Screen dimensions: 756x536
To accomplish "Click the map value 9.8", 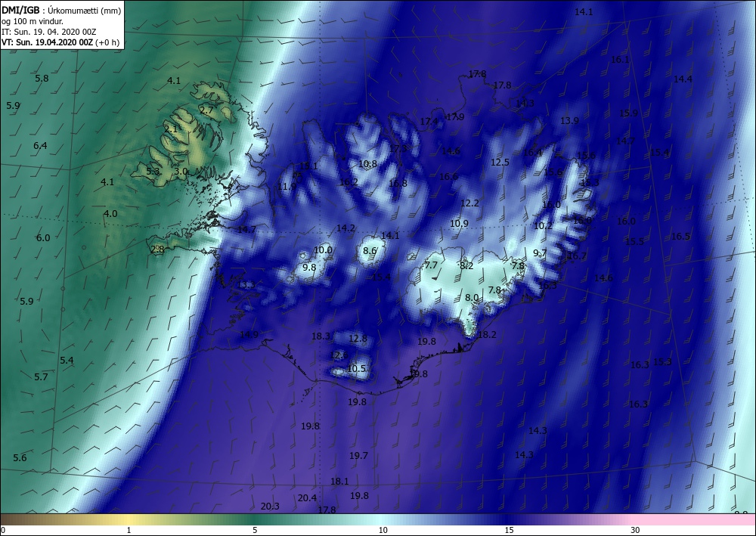I will pyautogui.click(x=309, y=267).
